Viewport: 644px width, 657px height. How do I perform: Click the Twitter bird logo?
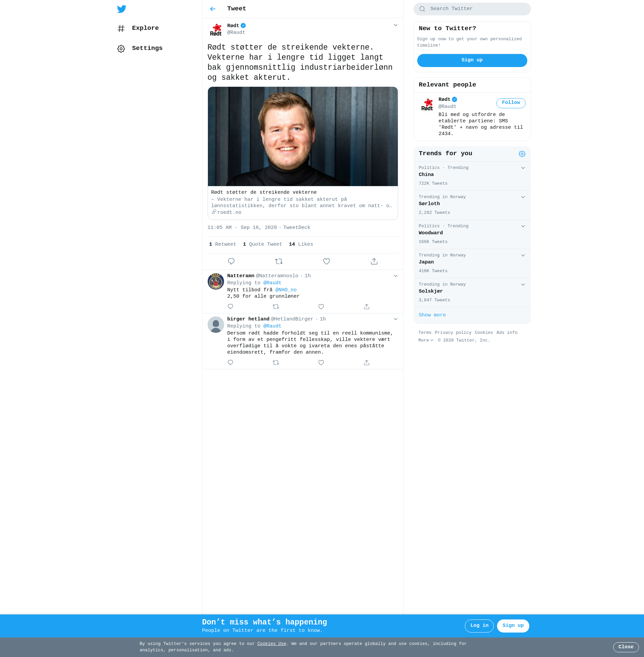tap(121, 9)
